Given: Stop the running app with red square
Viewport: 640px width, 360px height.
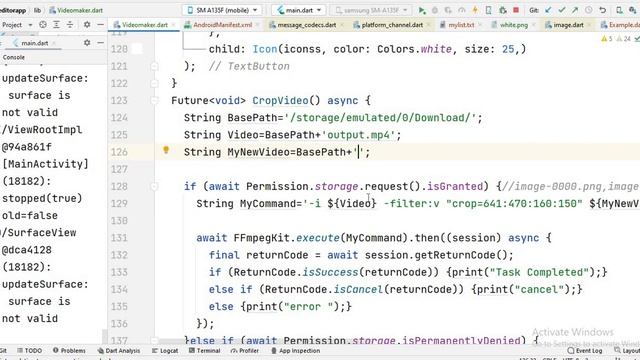Looking at the screenshot, I should coord(516,10).
